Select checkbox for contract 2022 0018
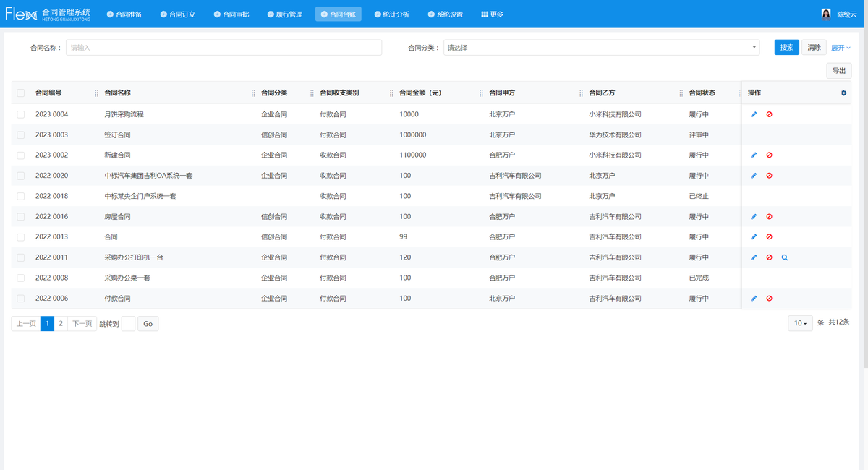Screen dimensions: 868x470 pos(21,196)
